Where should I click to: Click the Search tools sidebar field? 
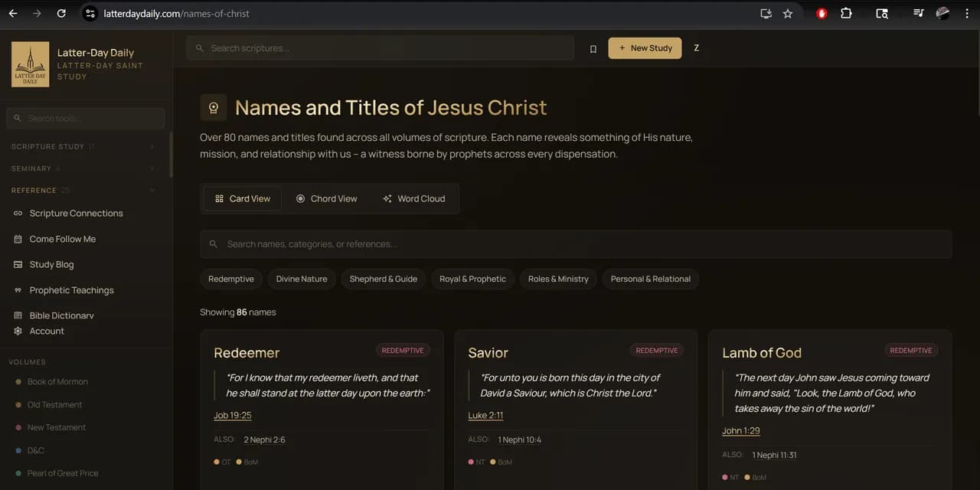tap(86, 119)
